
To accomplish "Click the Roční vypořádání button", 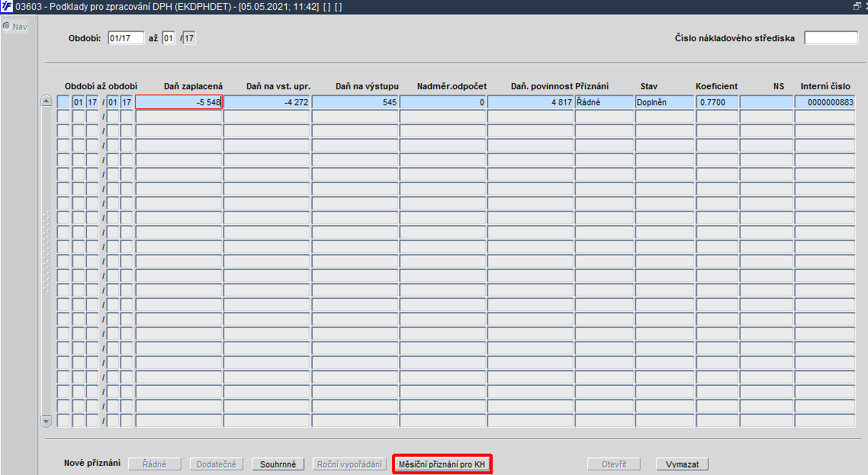I will pyautogui.click(x=350, y=464).
